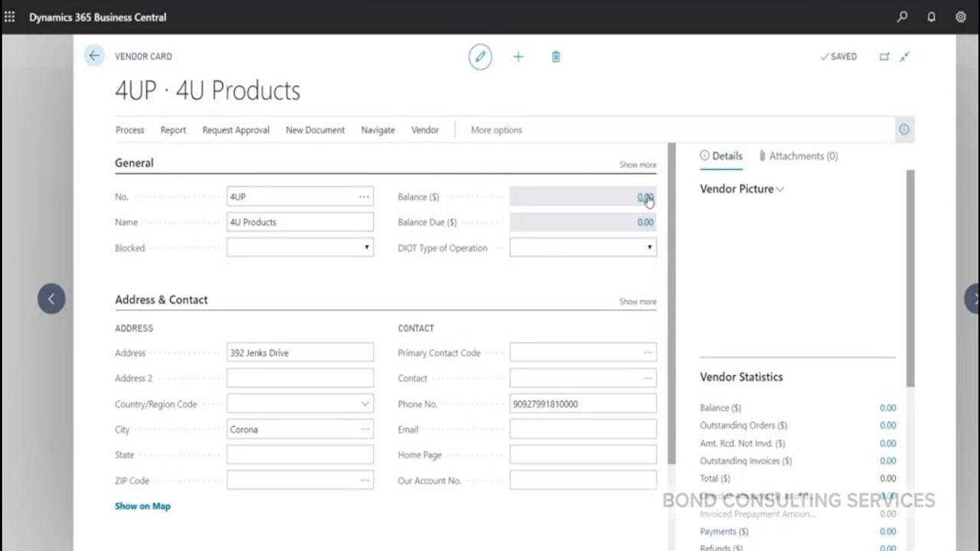Open the app launcher waffle menu
The width and height of the screenshot is (980, 551).
[x=9, y=17]
